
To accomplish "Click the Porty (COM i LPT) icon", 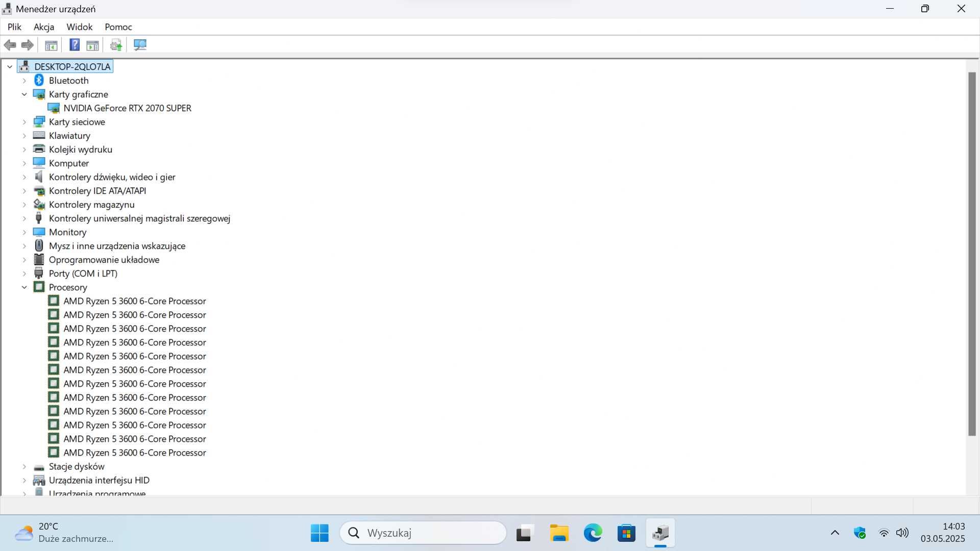I will point(39,273).
